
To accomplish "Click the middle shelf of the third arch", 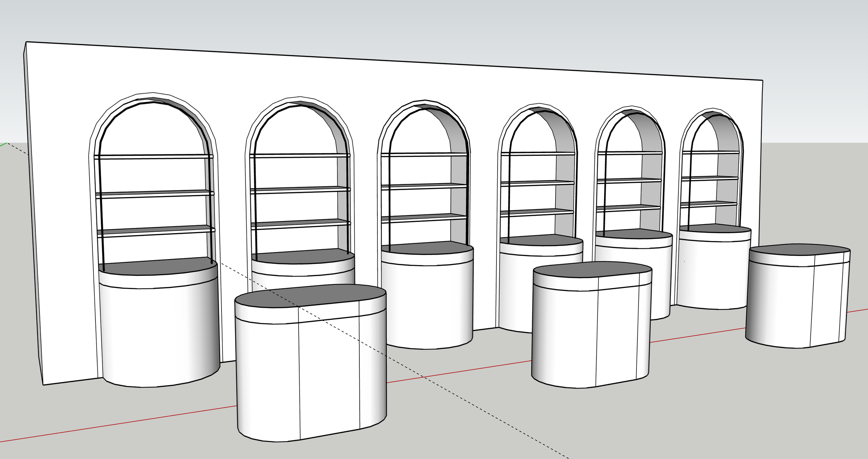I will [x=424, y=186].
